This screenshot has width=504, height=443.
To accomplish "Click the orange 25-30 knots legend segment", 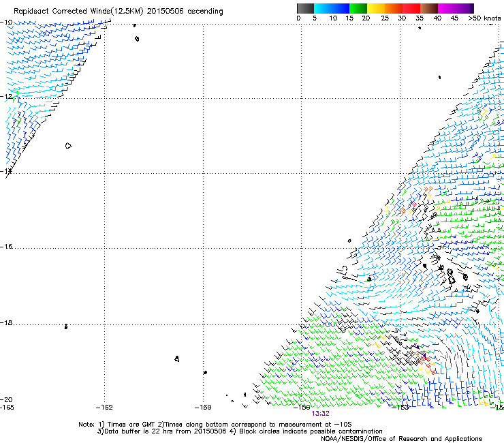I will click(394, 8).
